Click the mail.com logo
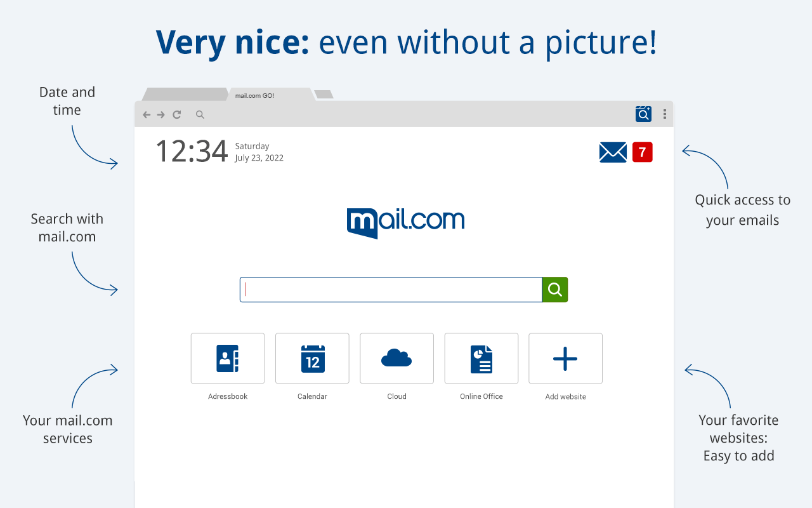 406,223
